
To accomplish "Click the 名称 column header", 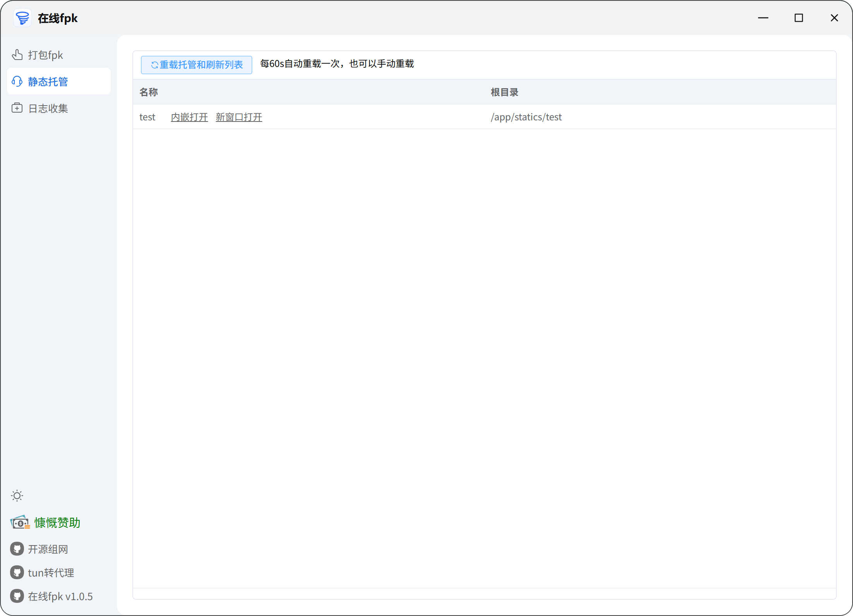I will [x=149, y=92].
